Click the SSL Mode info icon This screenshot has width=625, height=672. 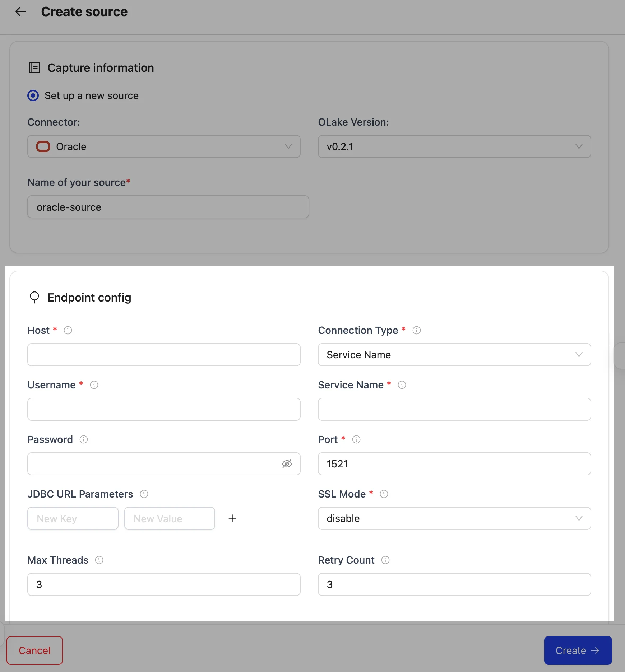(x=384, y=494)
